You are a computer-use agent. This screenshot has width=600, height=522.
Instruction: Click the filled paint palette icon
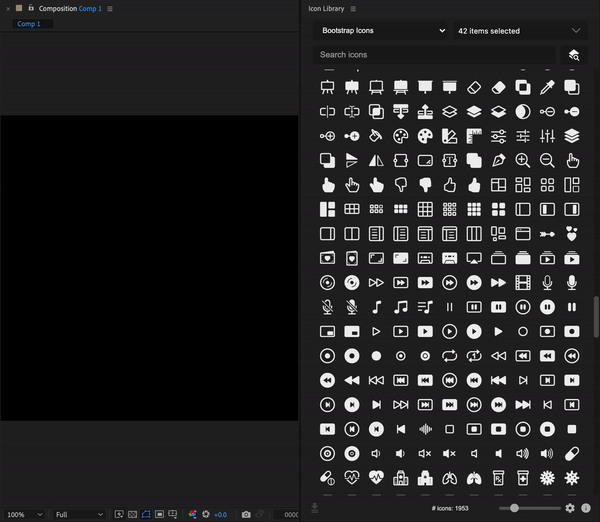(x=425, y=136)
